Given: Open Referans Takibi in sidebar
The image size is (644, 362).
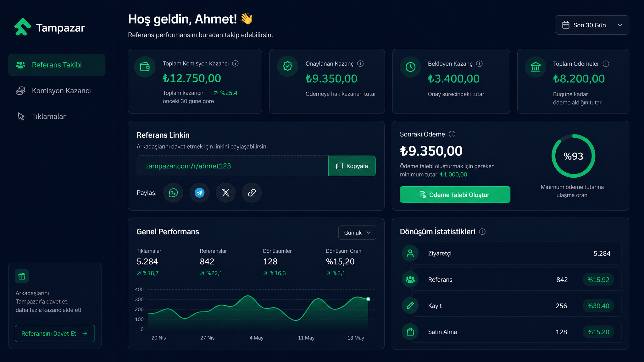Looking at the screenshot, I should pyautogui.click(x=57, y=65).
